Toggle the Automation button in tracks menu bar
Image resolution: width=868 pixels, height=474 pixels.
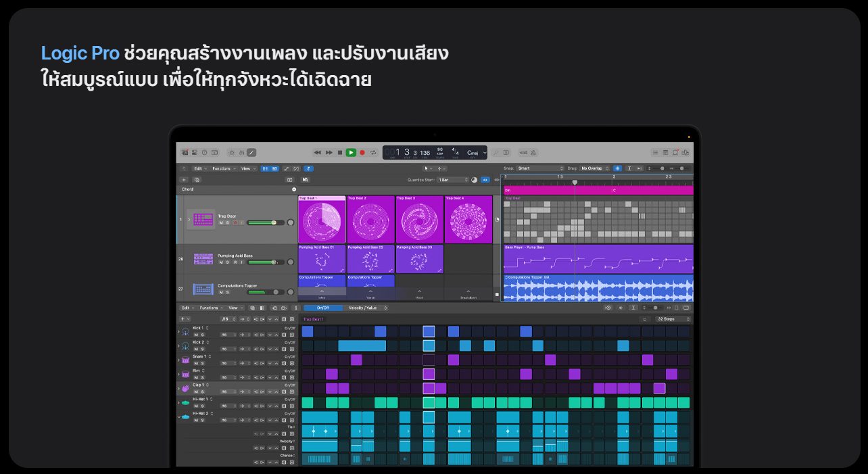[x=286, y=168]
